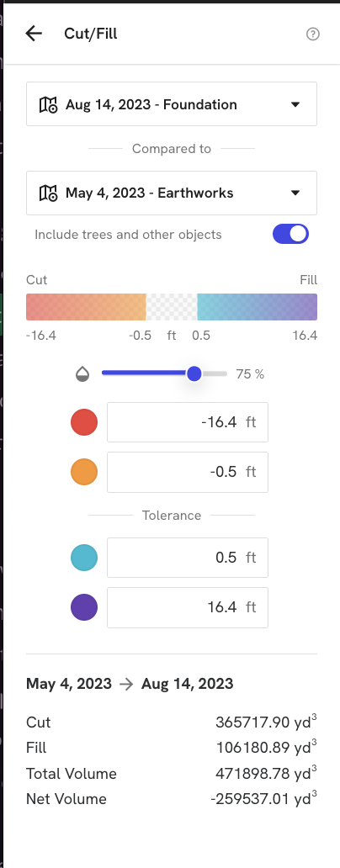
Task: Click the -16.4 ft input field
Action: 188,422
